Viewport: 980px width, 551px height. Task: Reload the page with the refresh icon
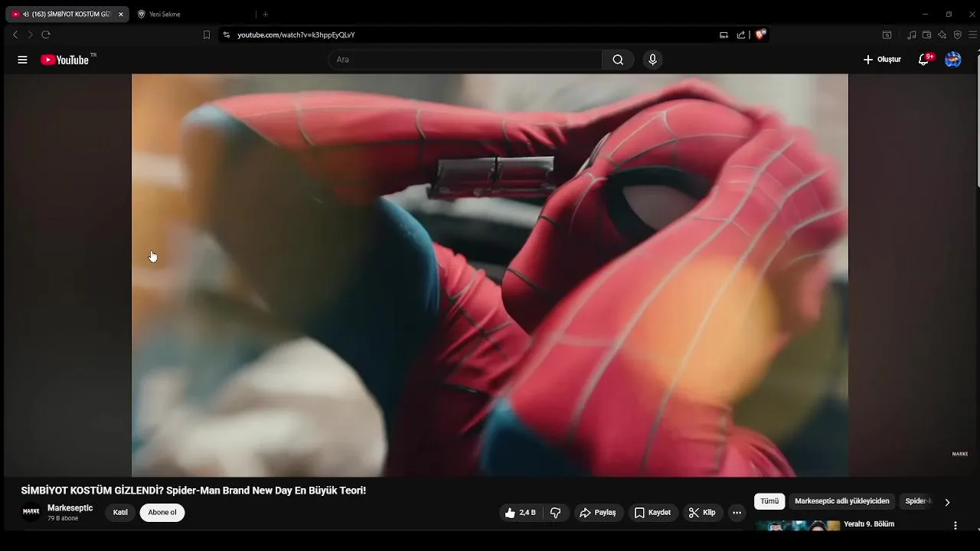pos(46,34)
